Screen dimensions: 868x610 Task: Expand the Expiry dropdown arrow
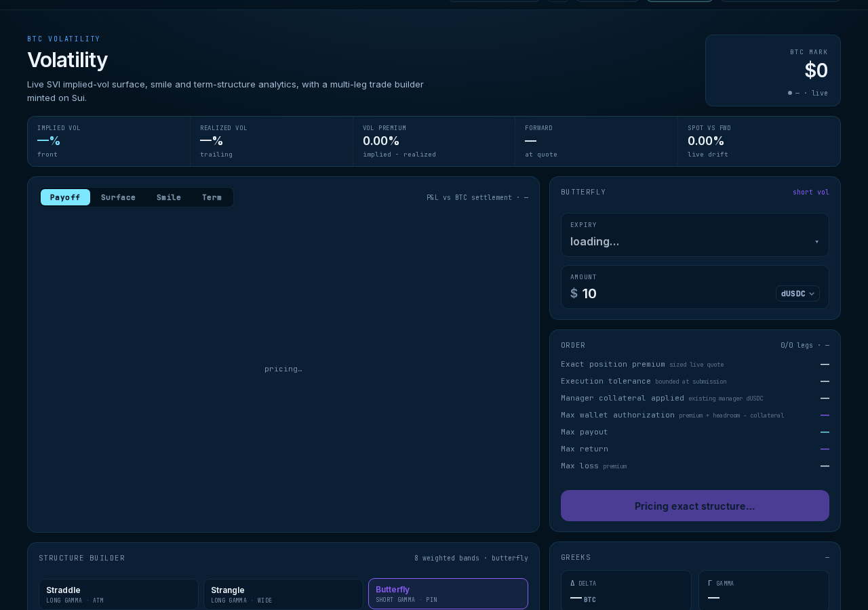click(x=816, y=242)
